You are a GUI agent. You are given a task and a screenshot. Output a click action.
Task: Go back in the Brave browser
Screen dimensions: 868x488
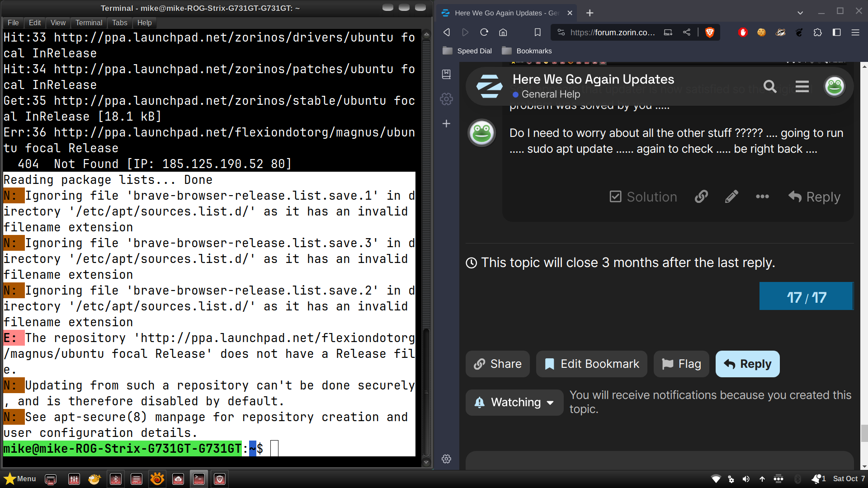pyautogui.click(x=447, y=32)
